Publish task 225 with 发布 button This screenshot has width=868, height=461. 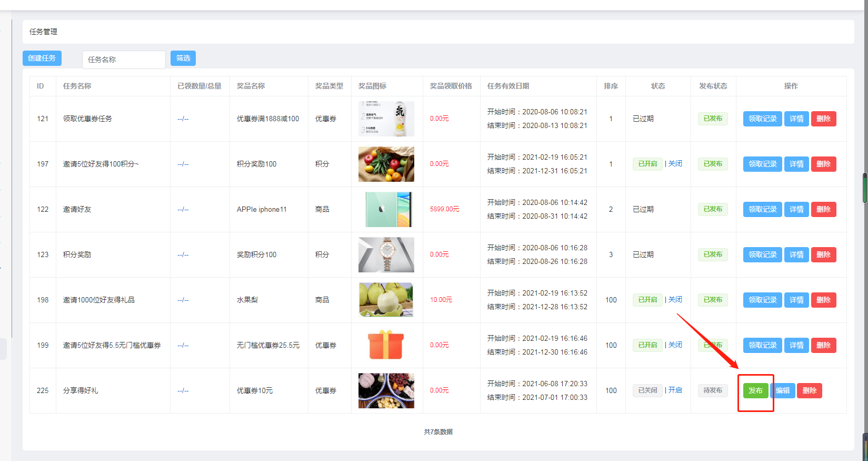coord(755,390)
